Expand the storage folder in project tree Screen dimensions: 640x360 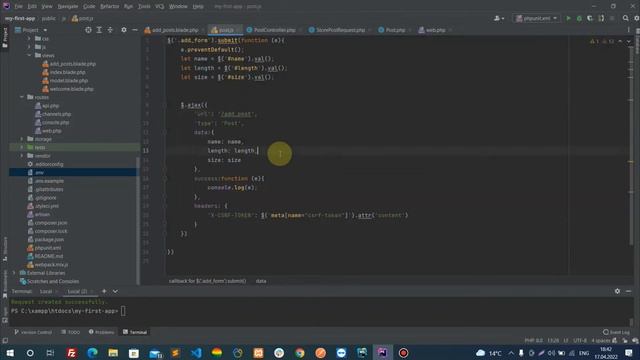coord(22,139)
